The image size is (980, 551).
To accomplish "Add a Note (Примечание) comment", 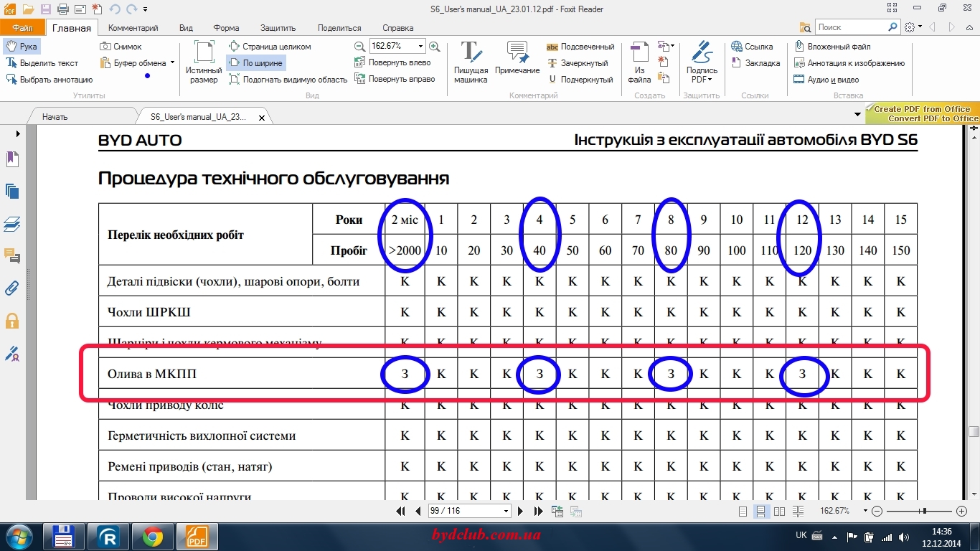I will (517, 59).
